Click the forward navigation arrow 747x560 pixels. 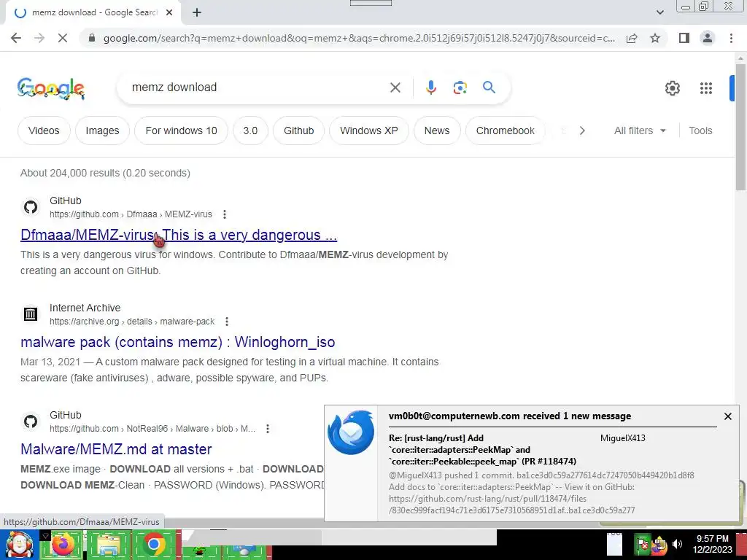point(39,38)
